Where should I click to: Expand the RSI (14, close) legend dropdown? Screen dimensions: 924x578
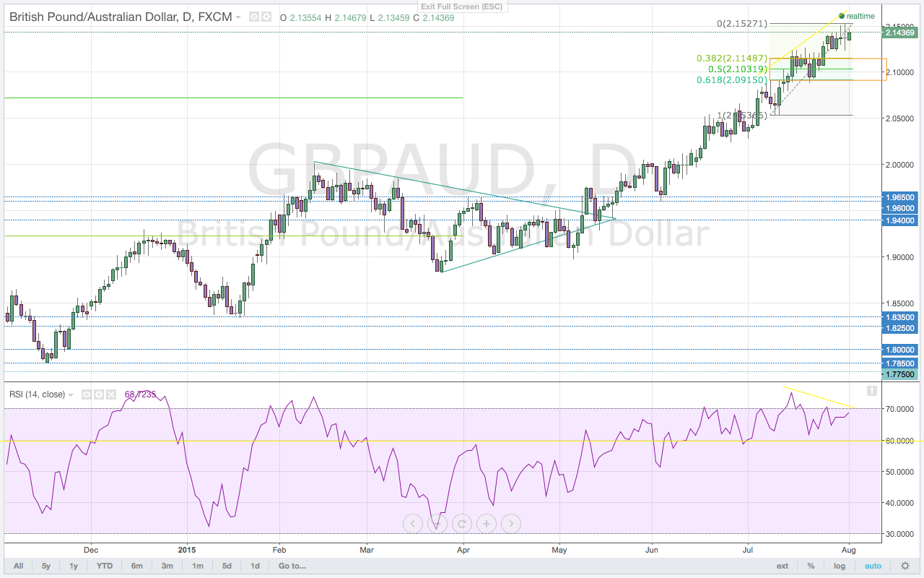tap(71, 394)
